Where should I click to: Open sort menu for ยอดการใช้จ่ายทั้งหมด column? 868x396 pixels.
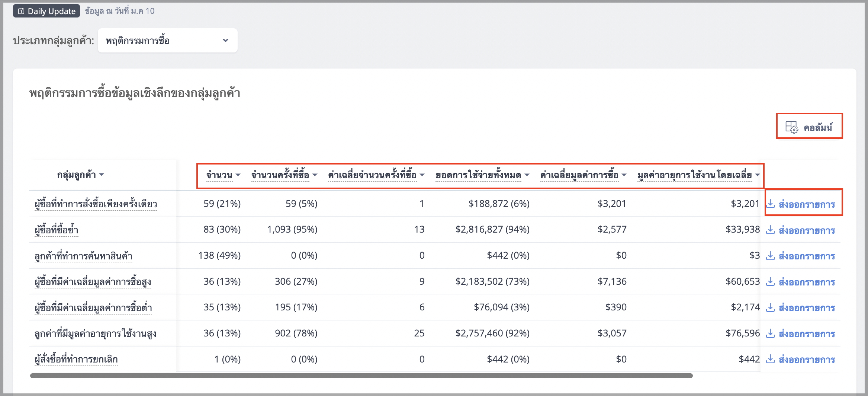coord(527,175)
